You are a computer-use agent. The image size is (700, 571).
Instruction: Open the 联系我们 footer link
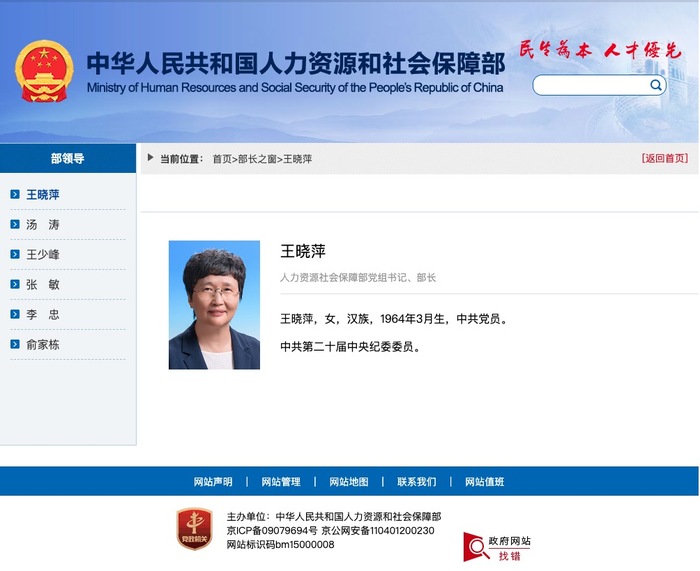tap(417, 482)
